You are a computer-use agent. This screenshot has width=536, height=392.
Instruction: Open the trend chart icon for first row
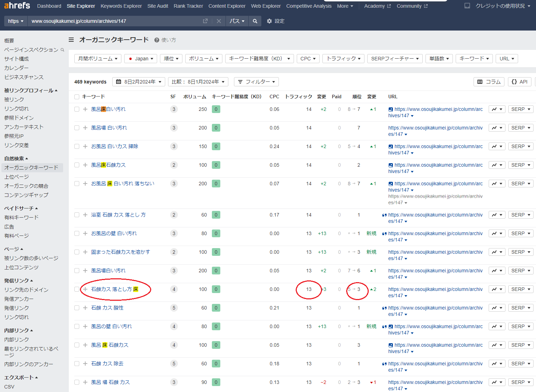click(497, 109)
